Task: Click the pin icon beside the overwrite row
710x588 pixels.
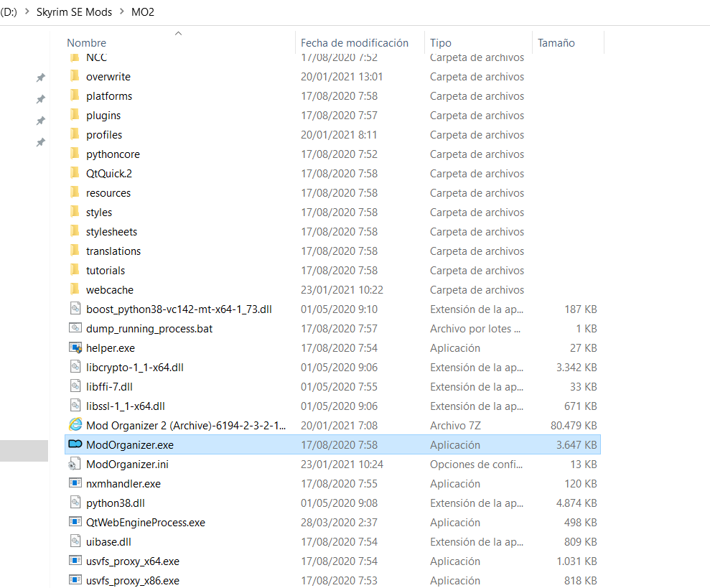Action: point(41,78)
